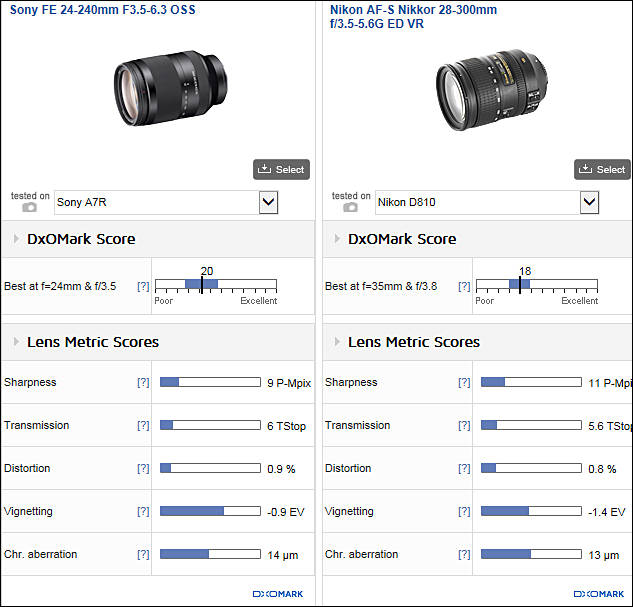
Task: Collapse the Sony Lens Metric Scores triangle
Action: (x=16, y=342)
